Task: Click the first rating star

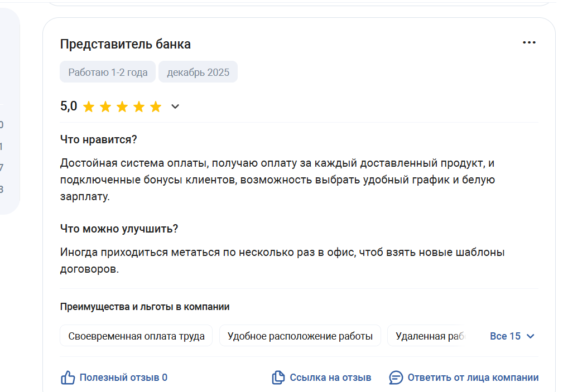Action: tap(89, 107)
